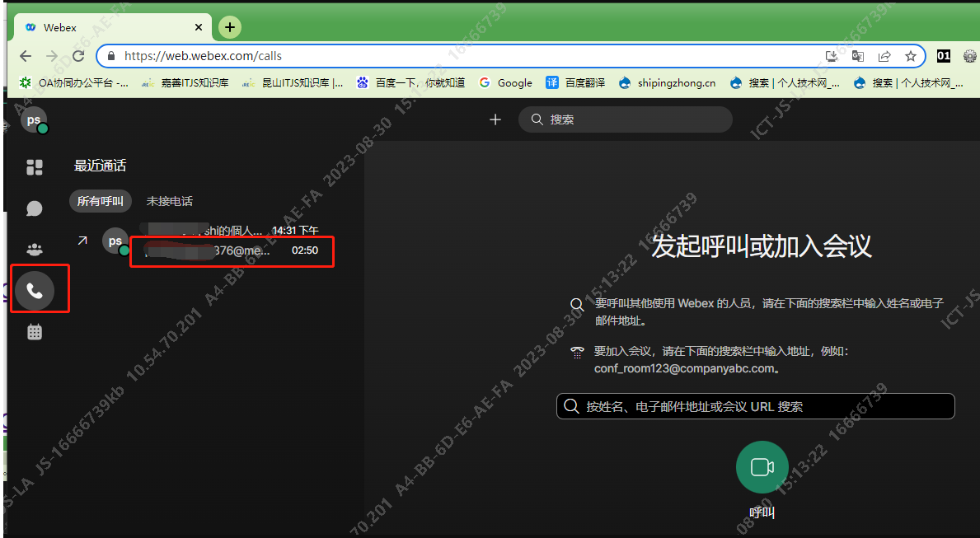Click the browser address bar URL

click(x=203, y=55)
